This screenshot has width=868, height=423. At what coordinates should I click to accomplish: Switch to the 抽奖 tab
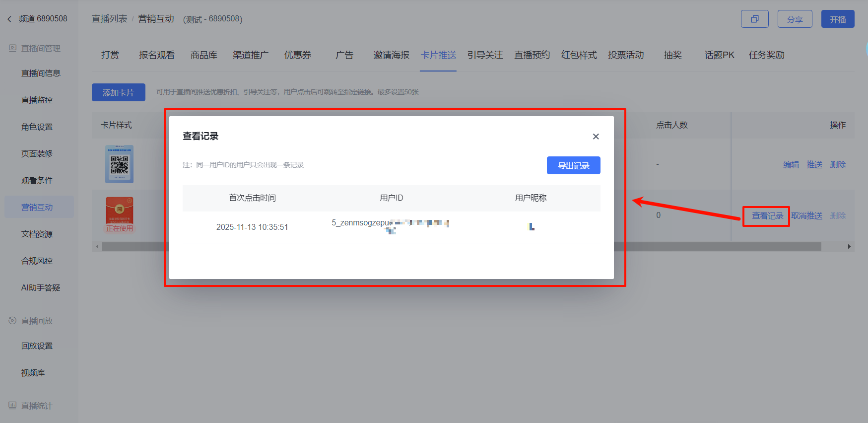tap(673, 55)
